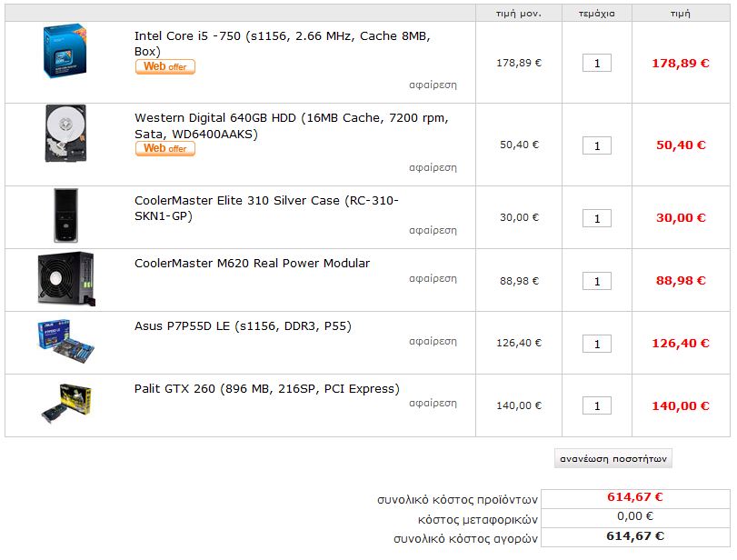Click the Intel Core i5 product image

coord(65,51)
